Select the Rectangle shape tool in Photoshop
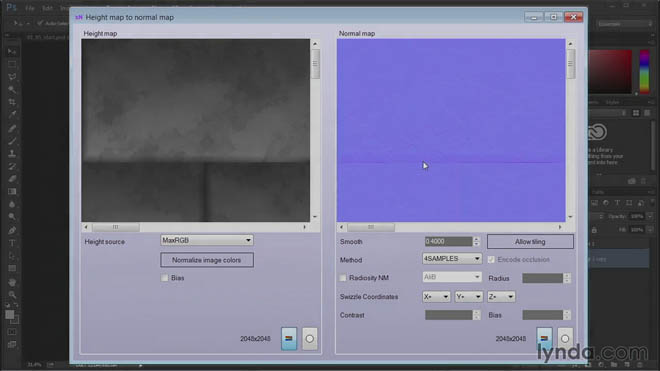Image resolution: width=660 pixels, height=371 pixels. 12,269
